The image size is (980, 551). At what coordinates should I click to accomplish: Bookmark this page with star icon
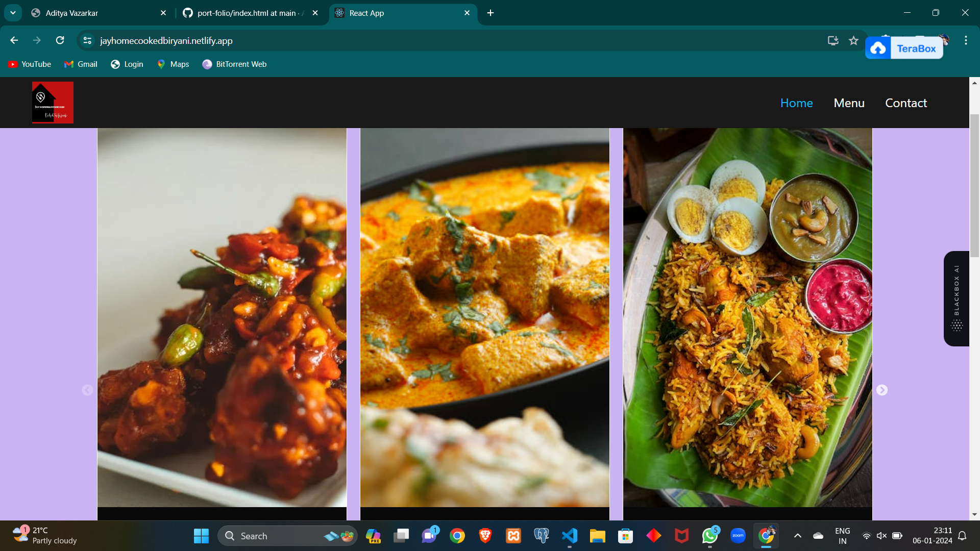pyautogui.click(x=853, y=40)
